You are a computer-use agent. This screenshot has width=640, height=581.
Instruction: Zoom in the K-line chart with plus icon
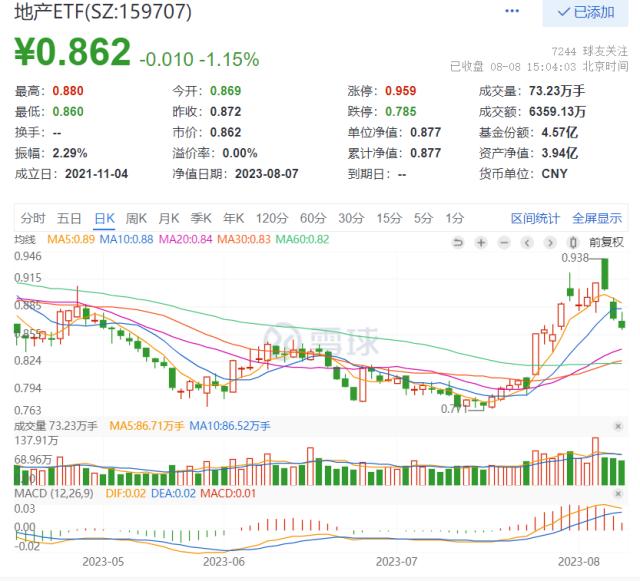(481, 243)
